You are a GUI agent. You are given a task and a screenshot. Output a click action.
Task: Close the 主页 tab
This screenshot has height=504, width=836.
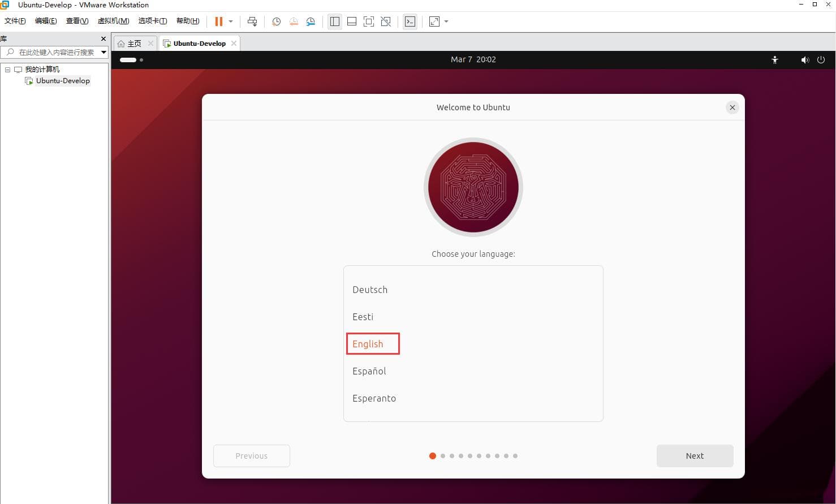[x=150, y=43]
